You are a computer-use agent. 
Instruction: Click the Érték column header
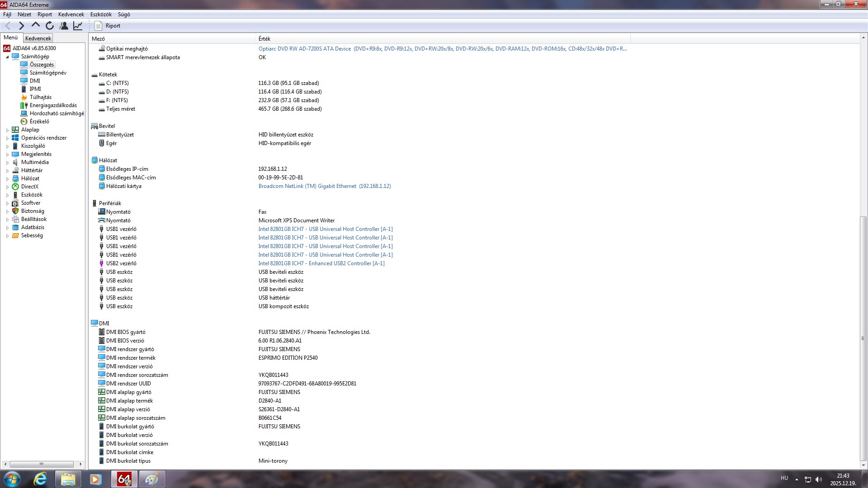pyautogui.click(x=264, y=39)
